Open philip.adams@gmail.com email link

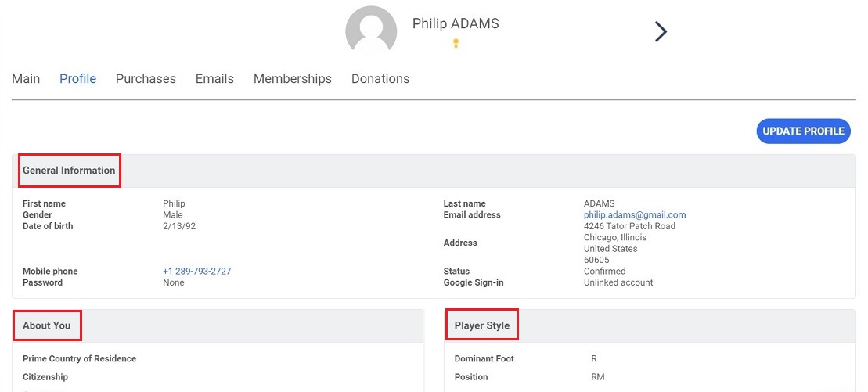click(635, 215)
